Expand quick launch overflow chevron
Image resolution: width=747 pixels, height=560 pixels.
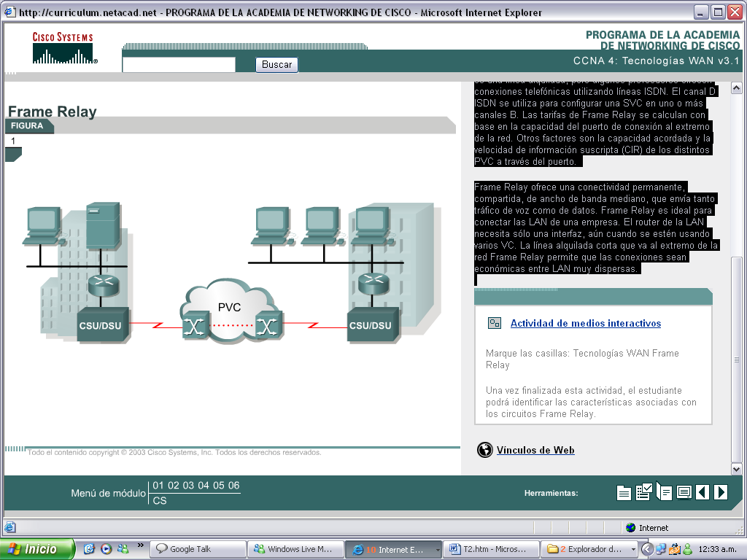(140, 545)
